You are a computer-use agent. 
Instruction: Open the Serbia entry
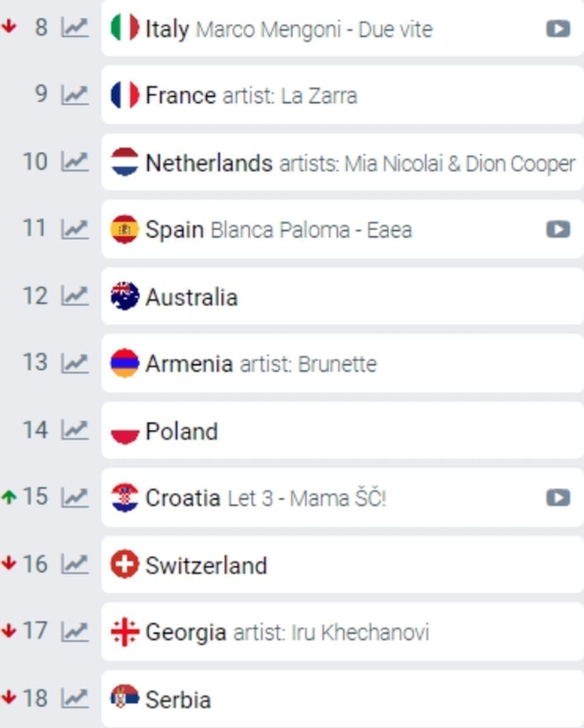(x=178, y=699)
